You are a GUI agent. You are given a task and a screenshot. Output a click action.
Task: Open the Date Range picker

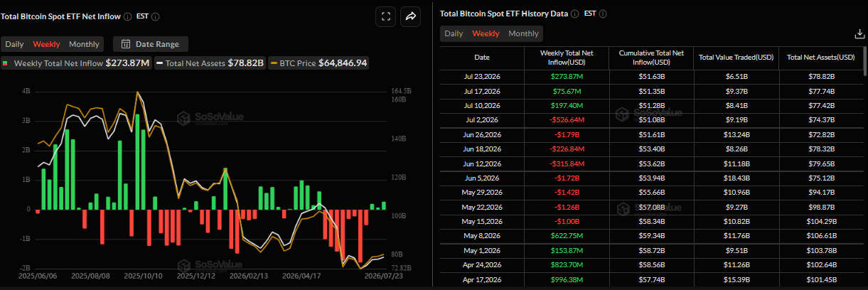tap(151, 44)
